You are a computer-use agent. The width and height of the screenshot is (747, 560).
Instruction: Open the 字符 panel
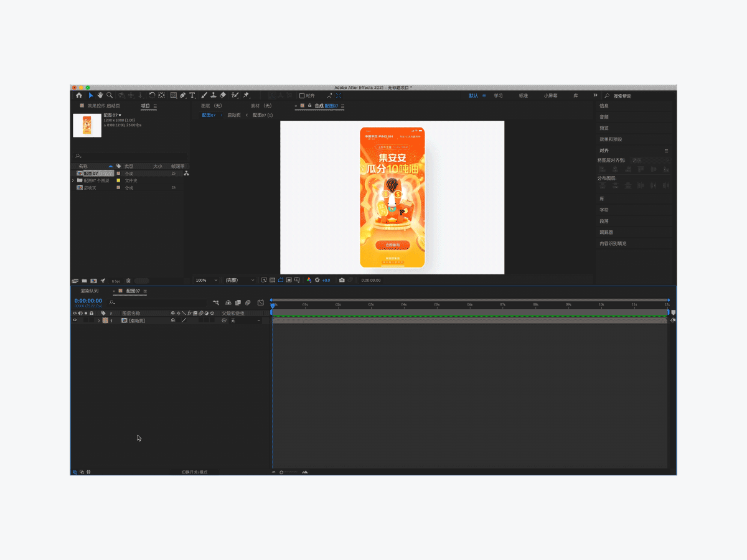tap(604, 210)
